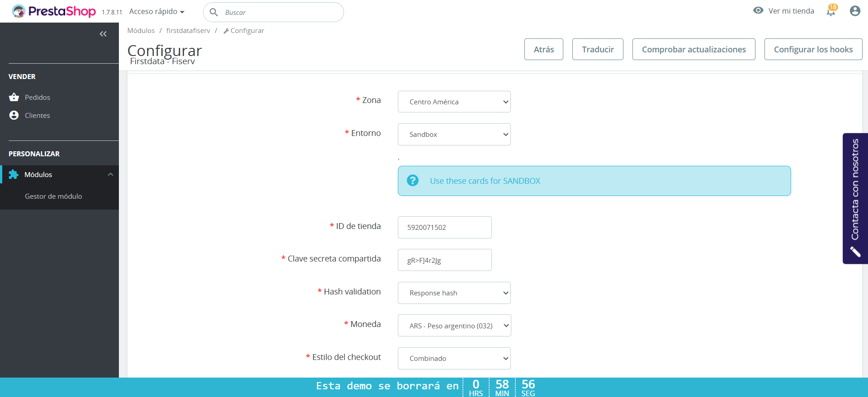The width and height of the screenshot is (868, 397).
Task: Open Pedidos in the sidebar
Action: pos(38,97)
